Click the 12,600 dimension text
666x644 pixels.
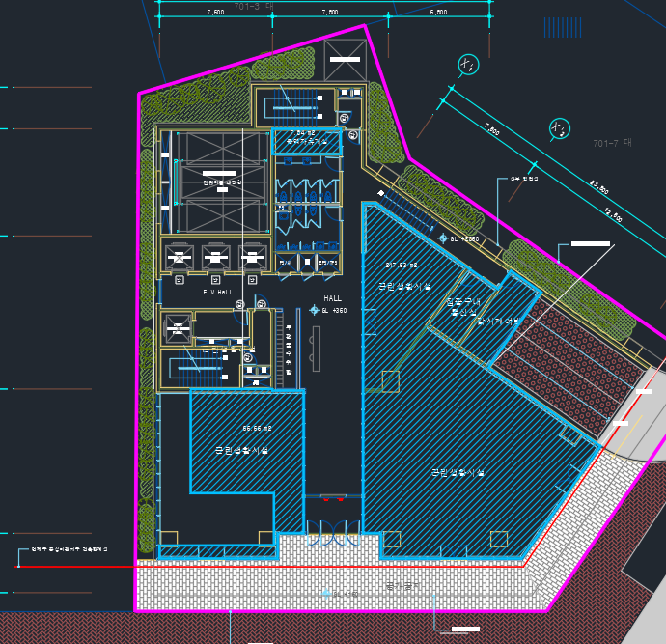coord(613,216)
